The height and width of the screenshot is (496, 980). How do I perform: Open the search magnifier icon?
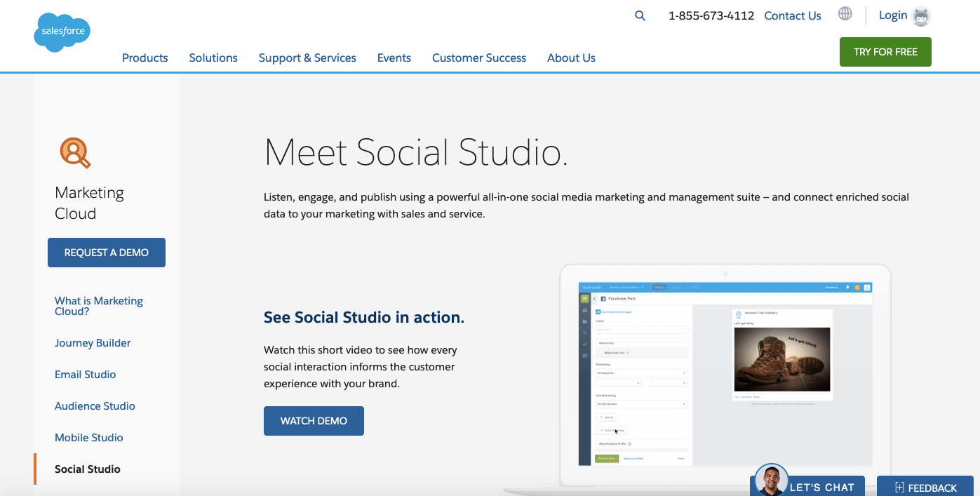pyautogui.click(x=640, y=15)
